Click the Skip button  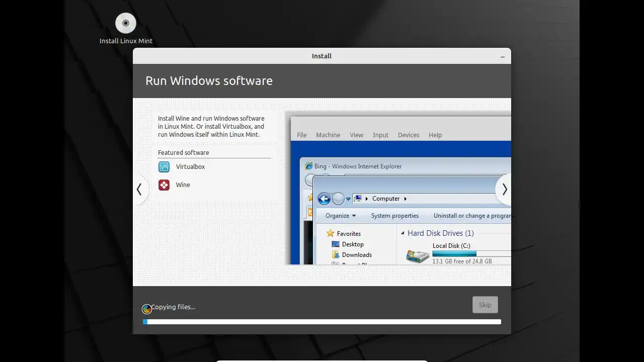485,305
